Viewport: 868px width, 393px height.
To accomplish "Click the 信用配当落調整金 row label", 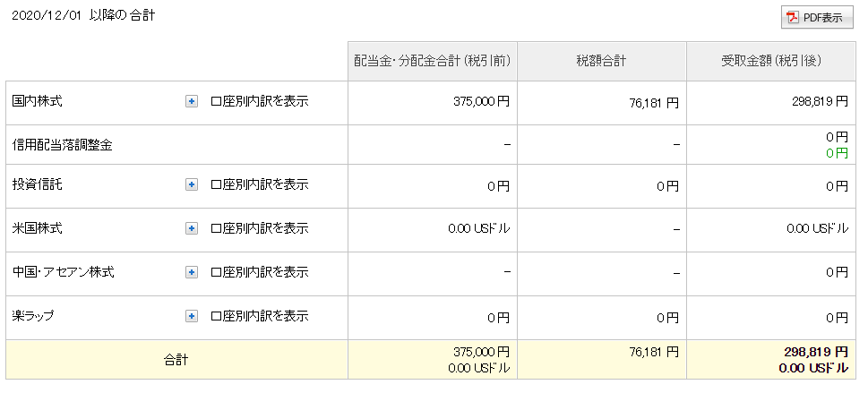I will tap(63, 144).
